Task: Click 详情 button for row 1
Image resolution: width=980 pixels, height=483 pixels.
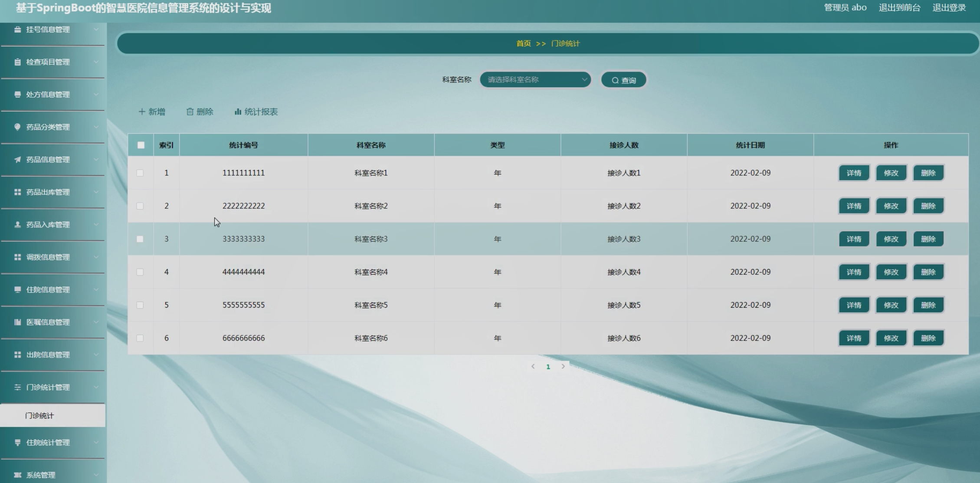Action: pyautogui.click(x=853, y=173)
